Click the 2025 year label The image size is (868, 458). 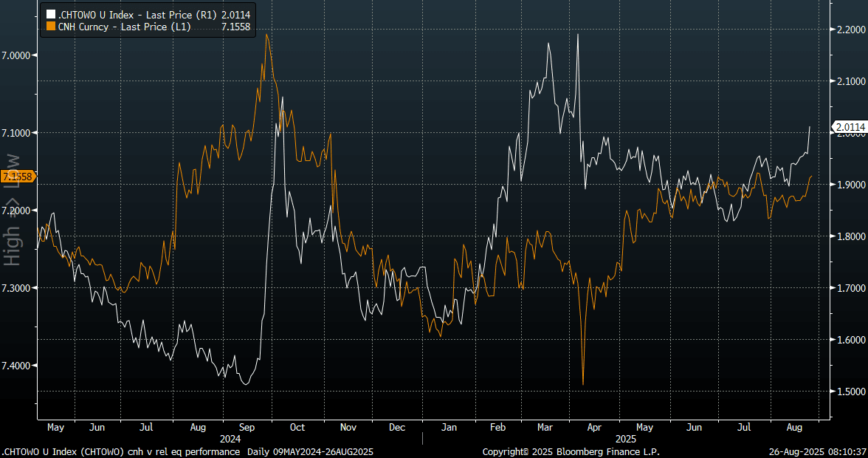[x=620, y=437]
